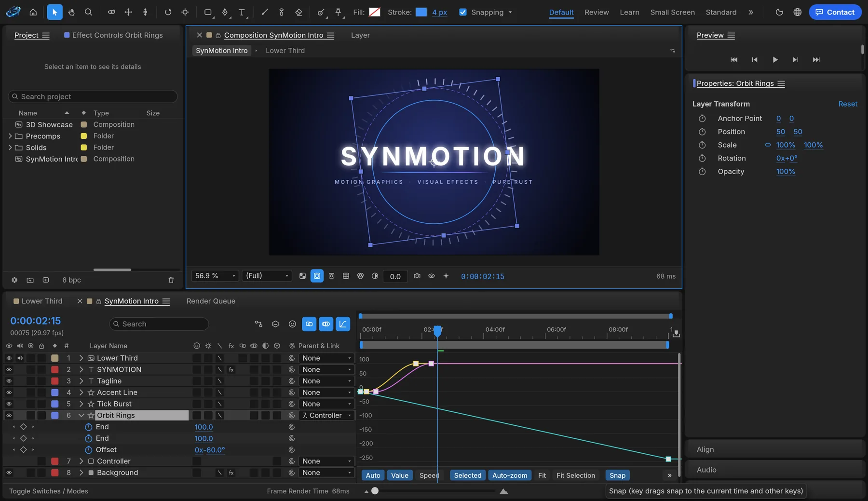
Task: Hide the Background layer with its eye
Action: (9, 473)
